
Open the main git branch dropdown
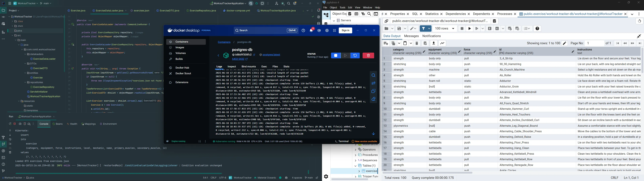(46, 4)
